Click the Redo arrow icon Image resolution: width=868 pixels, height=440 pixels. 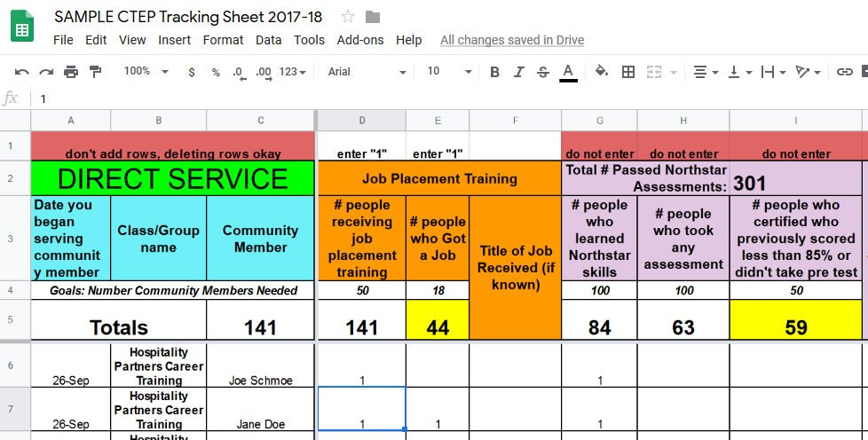coord(46,72)
